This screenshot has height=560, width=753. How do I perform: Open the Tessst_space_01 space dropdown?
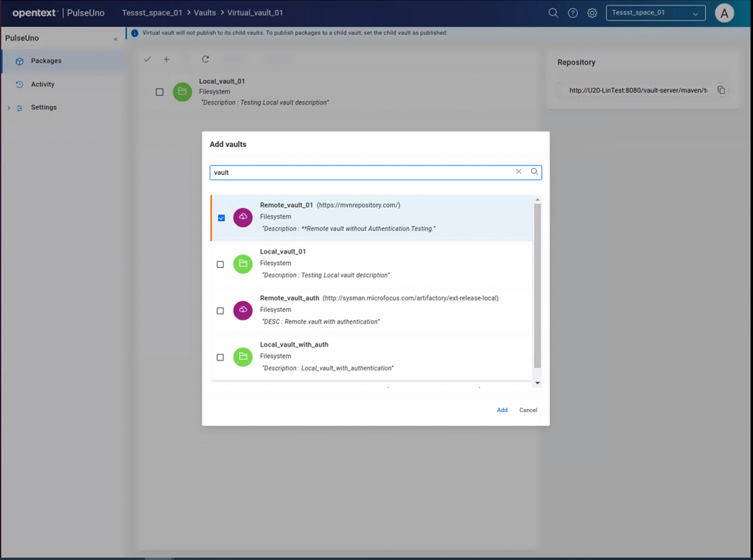click(x=655, y=13)
